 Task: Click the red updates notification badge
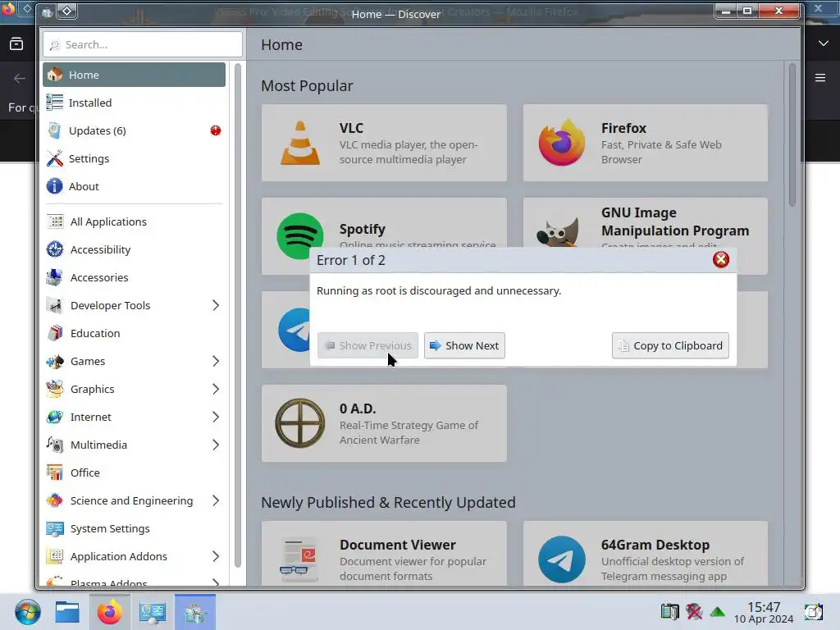[216, 130]
